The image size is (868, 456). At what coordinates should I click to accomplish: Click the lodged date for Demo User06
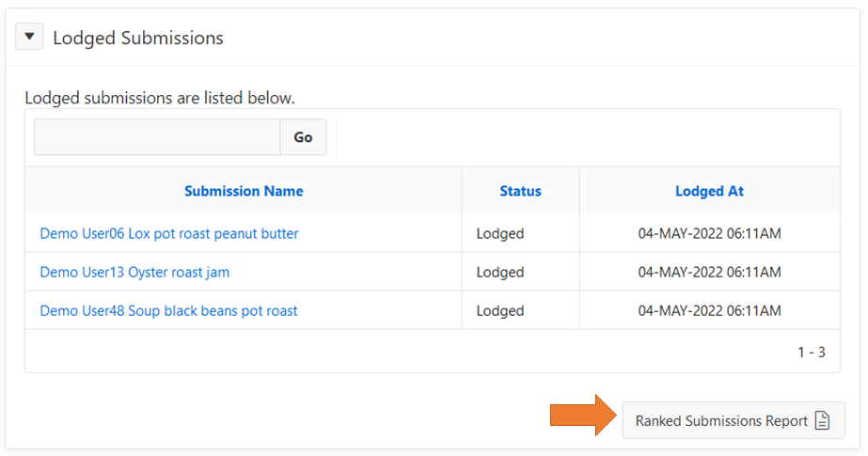709,233
